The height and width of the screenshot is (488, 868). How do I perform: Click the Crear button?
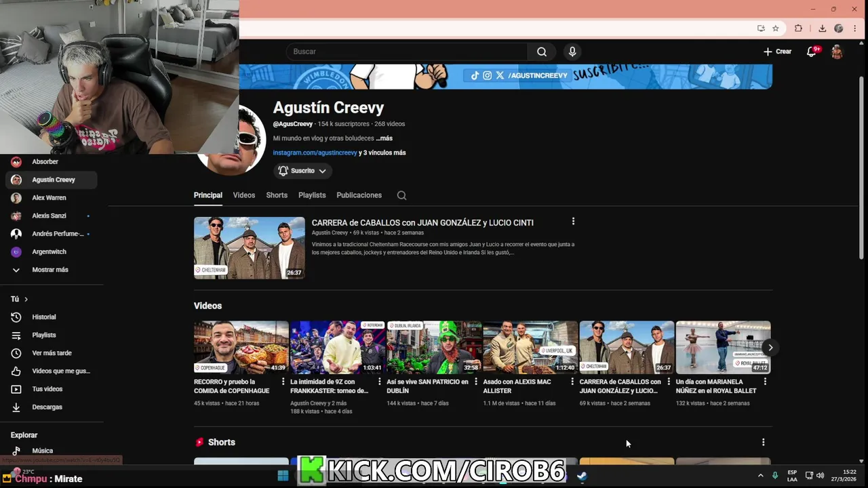pyautogui.click(x=777, y=52)
